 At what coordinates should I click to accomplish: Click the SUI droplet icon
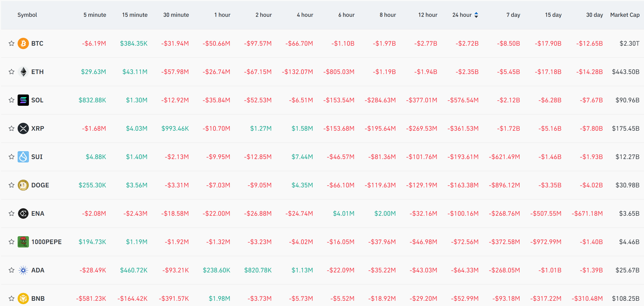[x=23, y=157]
